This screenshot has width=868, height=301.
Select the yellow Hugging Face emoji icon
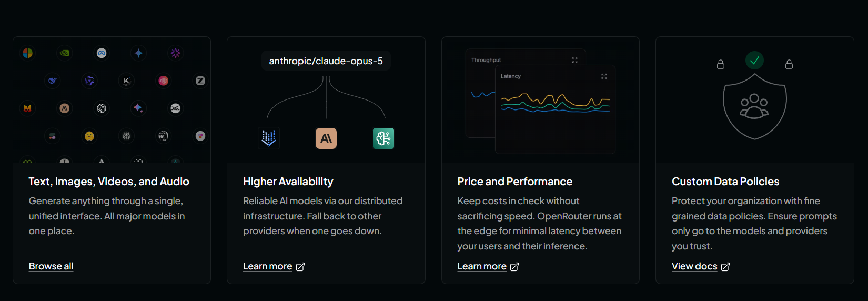[x=89, y=136]
